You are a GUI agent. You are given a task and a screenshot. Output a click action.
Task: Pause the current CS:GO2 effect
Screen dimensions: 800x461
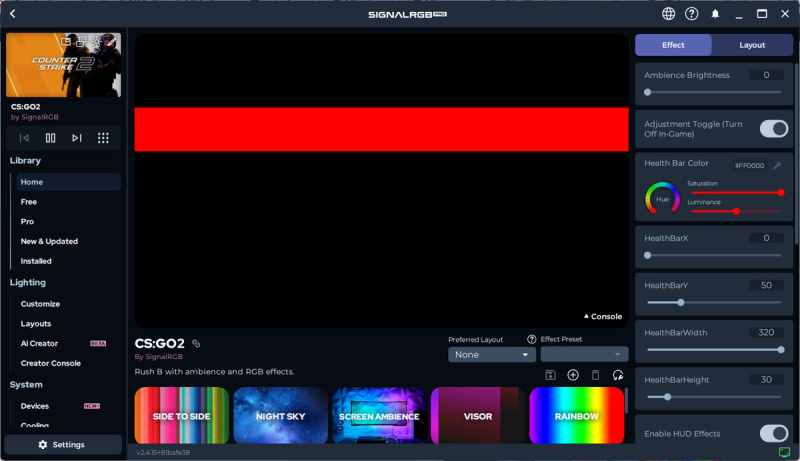click(50, 138)
